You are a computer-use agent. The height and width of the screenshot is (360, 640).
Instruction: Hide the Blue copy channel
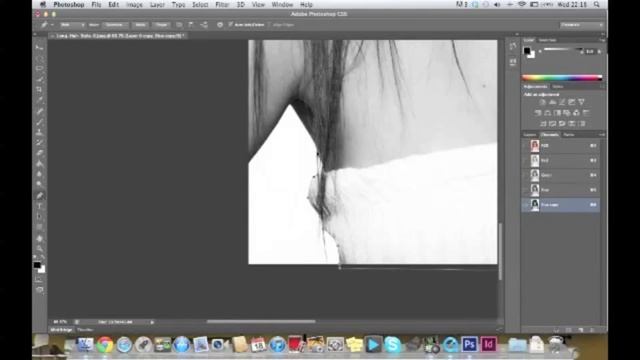[x=526, y=204]
